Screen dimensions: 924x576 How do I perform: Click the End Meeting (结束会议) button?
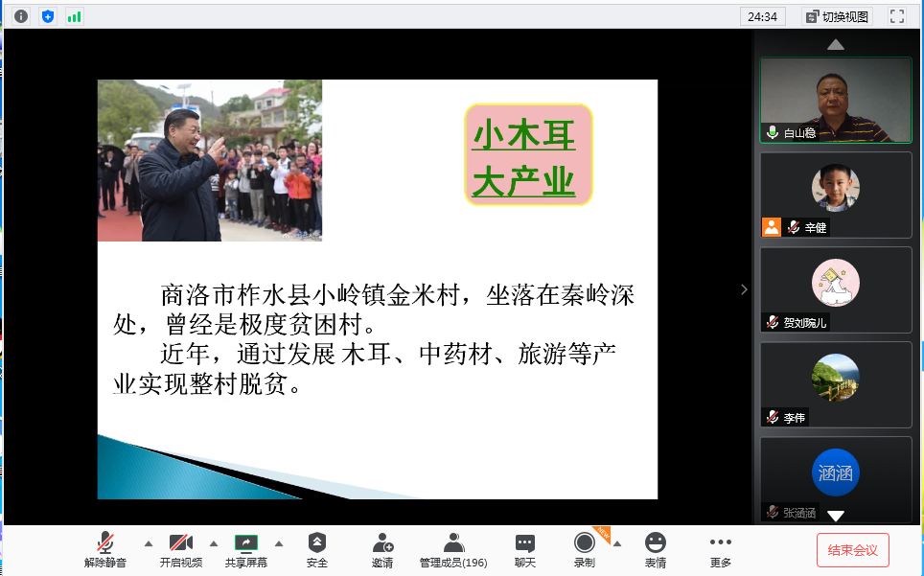852,550
